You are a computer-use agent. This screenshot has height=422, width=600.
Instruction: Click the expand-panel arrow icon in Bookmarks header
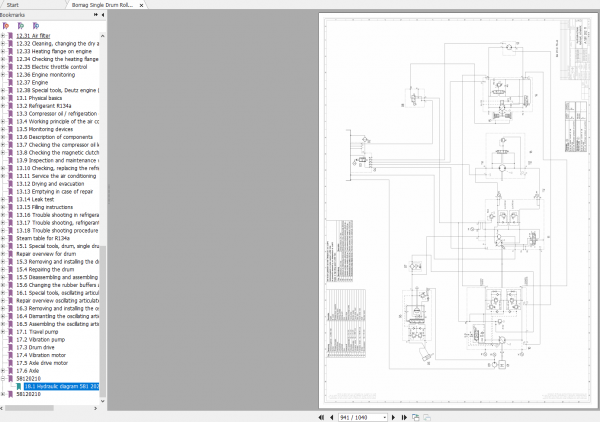pos(96,15)
